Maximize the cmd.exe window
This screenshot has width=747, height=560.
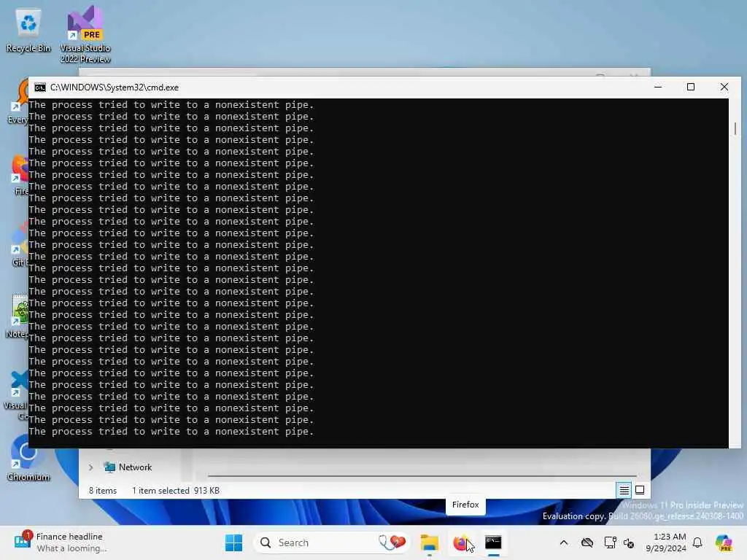[x=691, y=87]
